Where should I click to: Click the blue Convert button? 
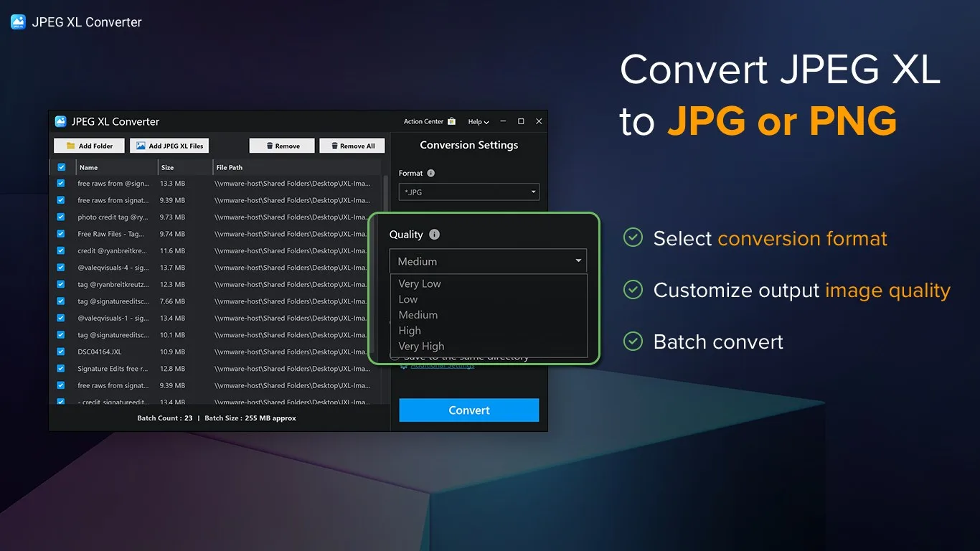[469, 410]
